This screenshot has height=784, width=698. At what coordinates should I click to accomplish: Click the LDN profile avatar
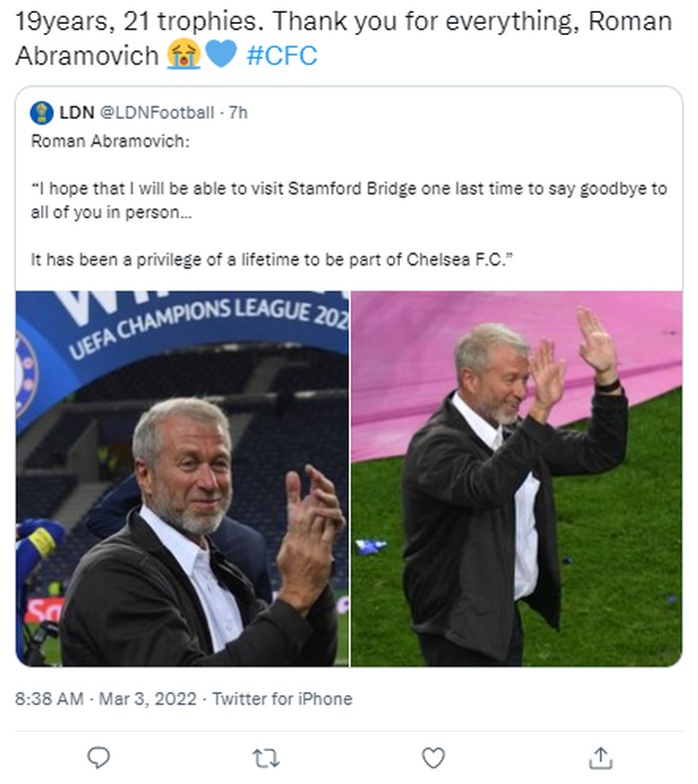(x=42, y=113)
